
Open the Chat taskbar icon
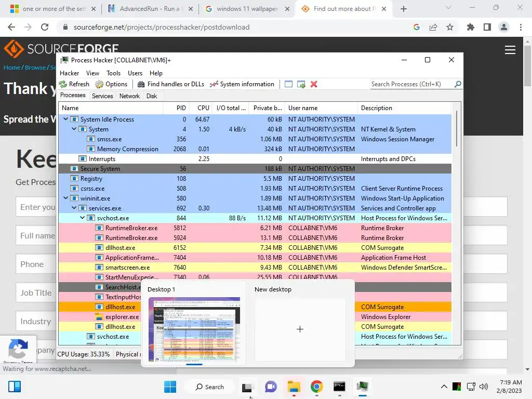(x=271, y=387)
